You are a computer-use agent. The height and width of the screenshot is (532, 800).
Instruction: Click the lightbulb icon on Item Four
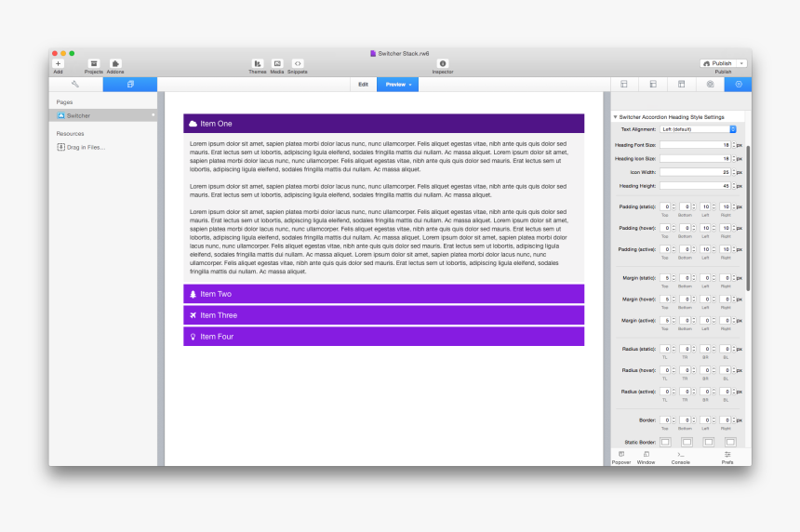(193, 337)
